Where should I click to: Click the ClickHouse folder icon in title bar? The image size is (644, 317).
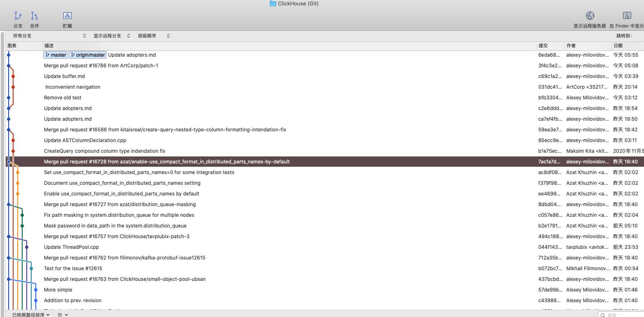coord(273,3)
